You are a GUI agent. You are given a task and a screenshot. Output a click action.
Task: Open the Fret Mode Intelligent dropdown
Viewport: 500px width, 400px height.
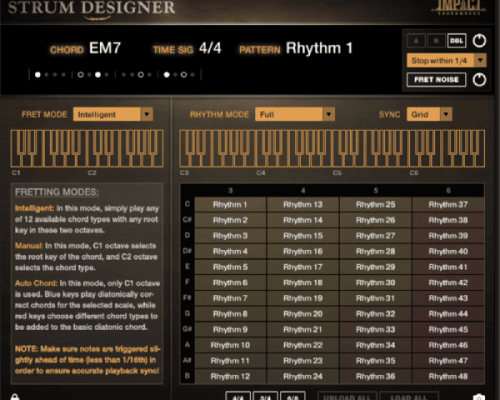pyautogui.click(x=113, y=114)
